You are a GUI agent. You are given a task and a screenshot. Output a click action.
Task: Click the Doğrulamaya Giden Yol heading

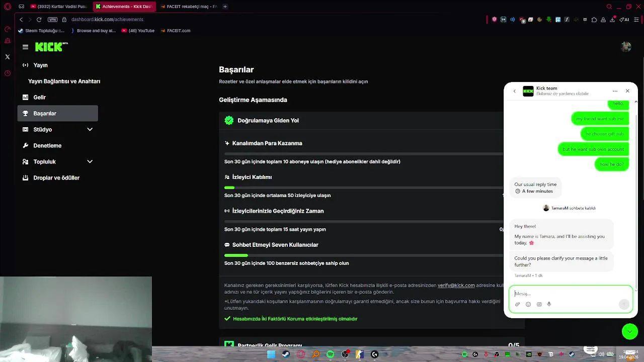click(268, 121)
